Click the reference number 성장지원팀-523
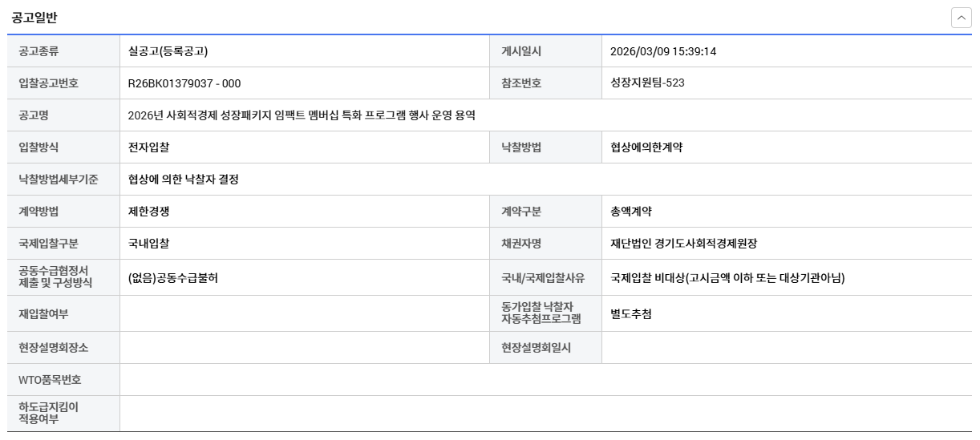Image resolution: width=980 pixels, height=440 pixels. click(647, 83)
